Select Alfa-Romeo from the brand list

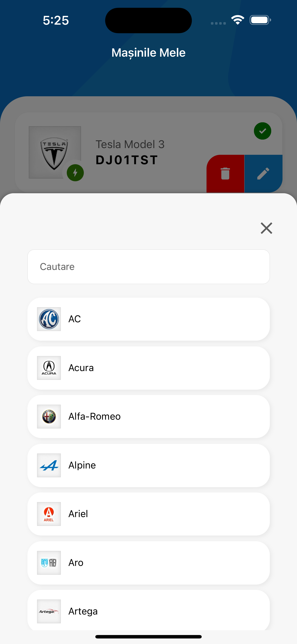tap(94, 416)
